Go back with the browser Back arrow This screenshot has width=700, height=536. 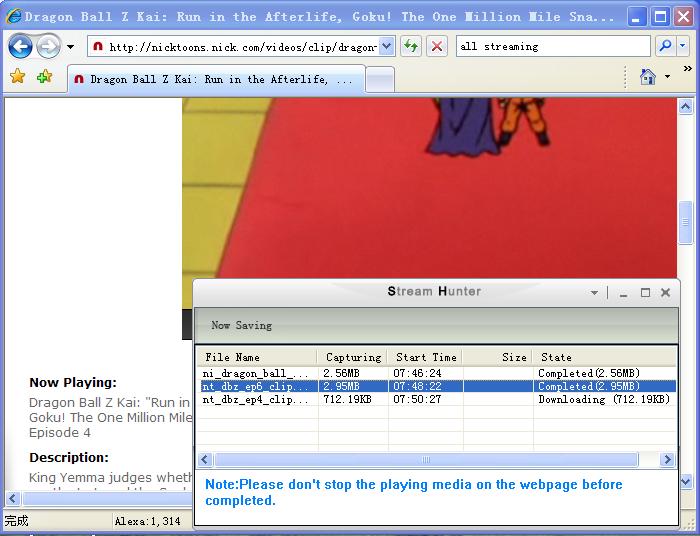(x=21, y=46)
